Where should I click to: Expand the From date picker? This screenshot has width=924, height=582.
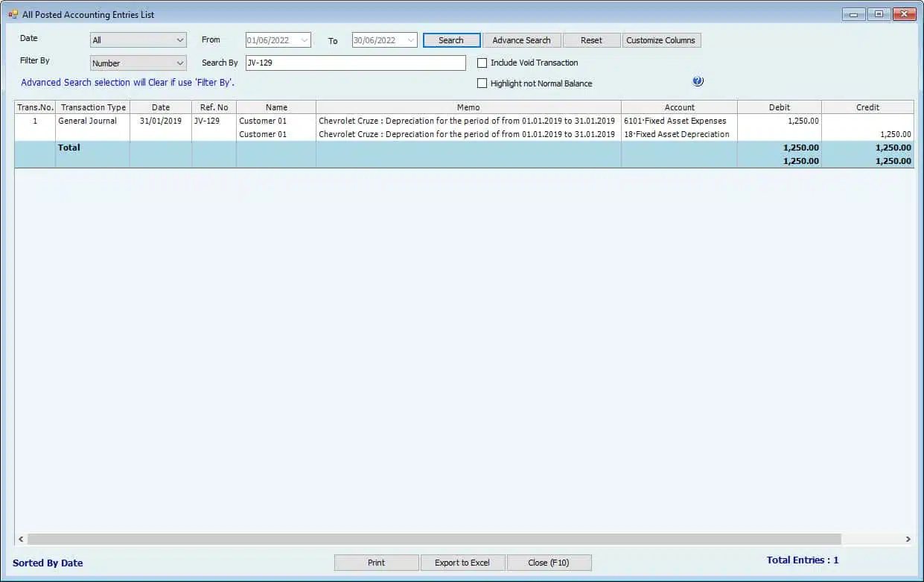click(305, 40)
